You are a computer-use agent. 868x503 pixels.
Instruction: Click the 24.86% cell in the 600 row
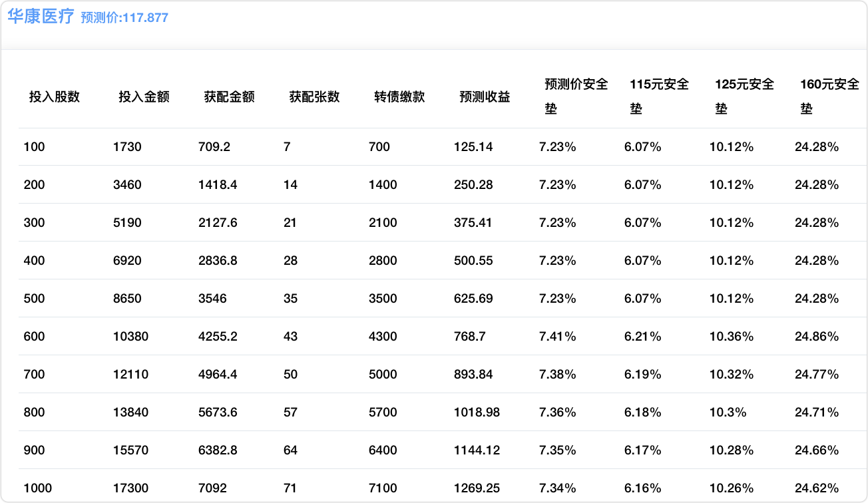pos(817,337)
